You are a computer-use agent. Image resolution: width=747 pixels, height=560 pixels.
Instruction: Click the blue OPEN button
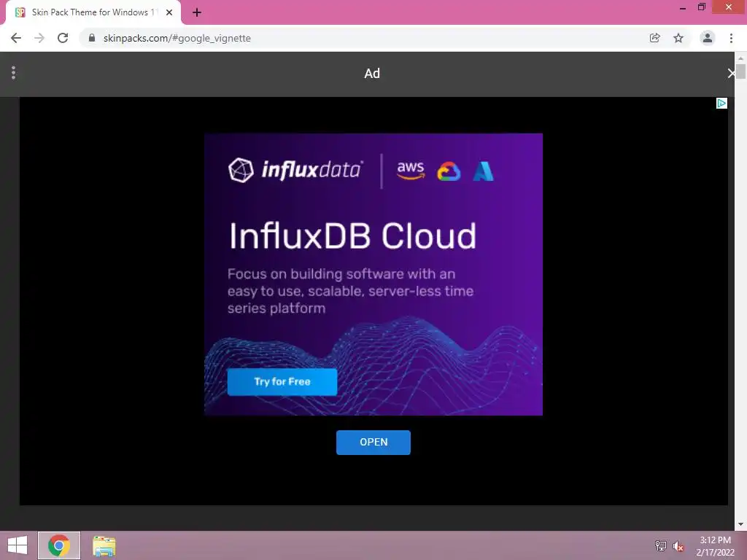click(x=373, y=443)
